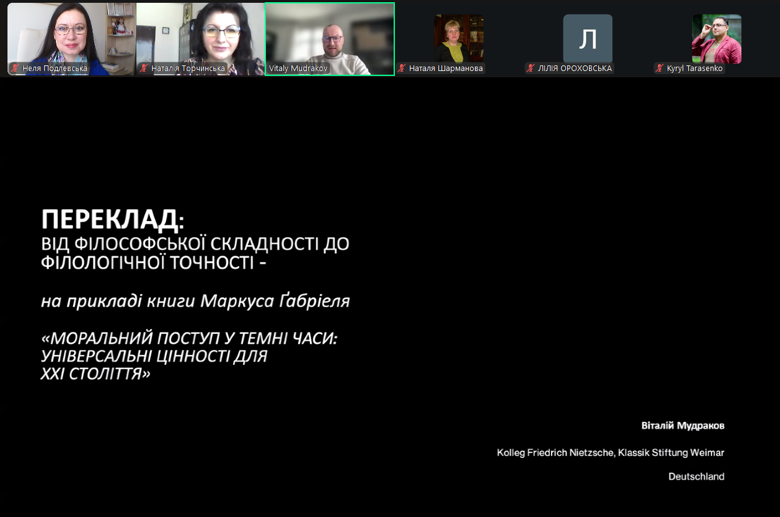Click the book title "МОРАЛЬНИЙ ПОСТУП У ТЕМНІ ЧАСИ"

pos(190,338)
